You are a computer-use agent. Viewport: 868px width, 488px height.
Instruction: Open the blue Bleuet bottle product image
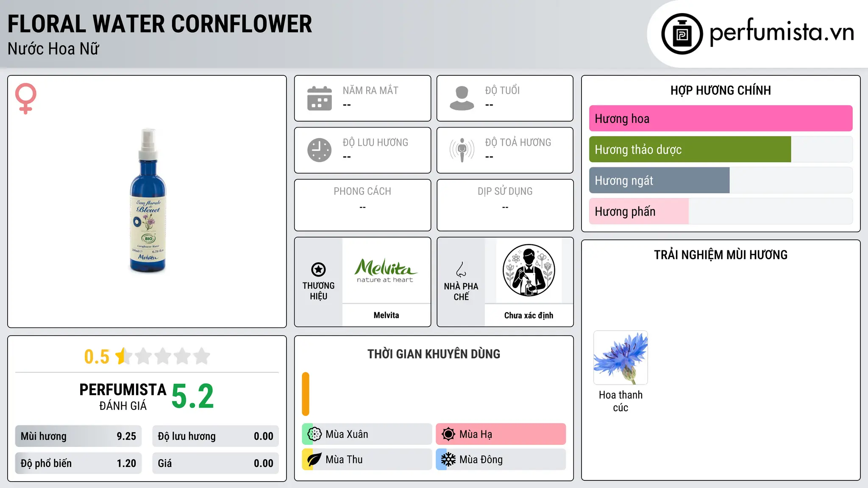coord(148,200)
